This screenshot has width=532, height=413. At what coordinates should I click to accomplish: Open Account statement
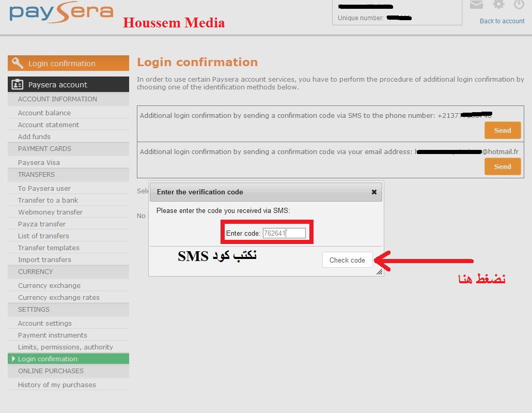[x=48, y=125]
